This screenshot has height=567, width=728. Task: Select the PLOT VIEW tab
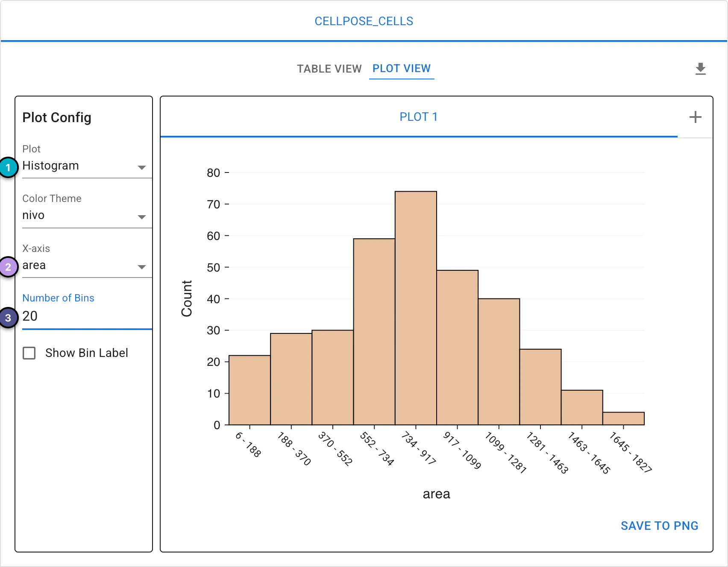click(x=402, y=68)
